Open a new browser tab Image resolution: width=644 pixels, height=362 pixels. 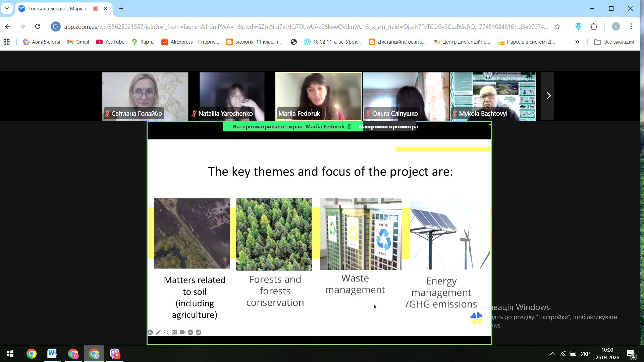pos(121,8)
